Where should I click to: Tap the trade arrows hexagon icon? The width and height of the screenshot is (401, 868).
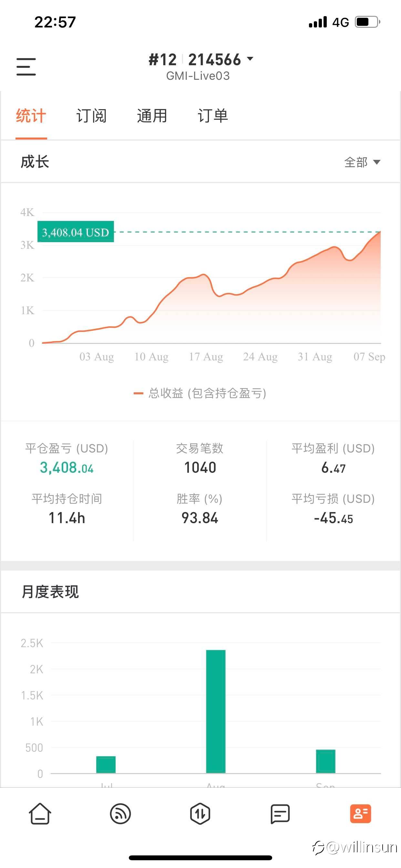pyautogui.click(x=200, y=814)
